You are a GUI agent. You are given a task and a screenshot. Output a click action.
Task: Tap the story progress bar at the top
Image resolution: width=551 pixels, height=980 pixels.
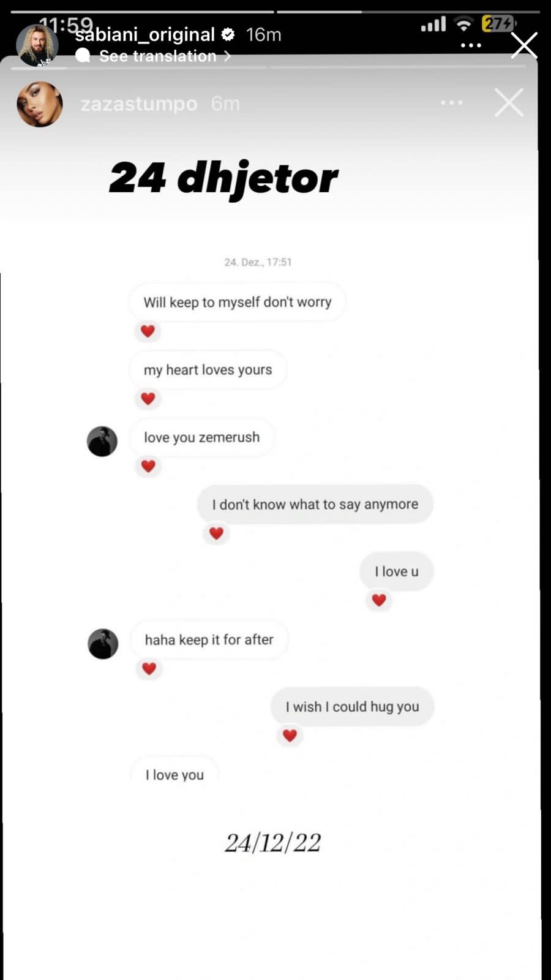coord(275,12)
